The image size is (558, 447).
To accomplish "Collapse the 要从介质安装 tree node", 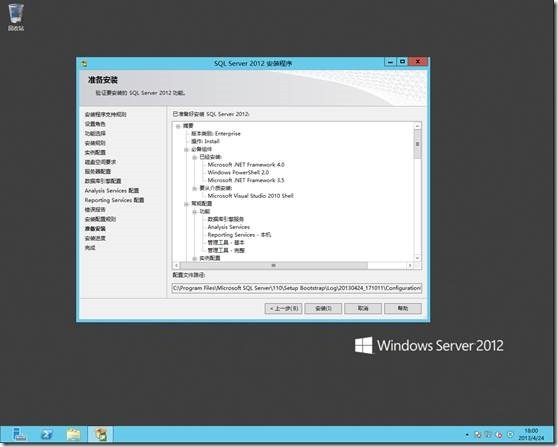I will click(x=195, y=188).
